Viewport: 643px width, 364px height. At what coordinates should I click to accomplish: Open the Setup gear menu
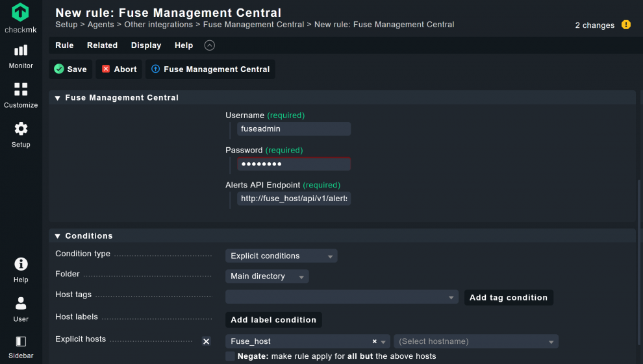coord(21,135)
